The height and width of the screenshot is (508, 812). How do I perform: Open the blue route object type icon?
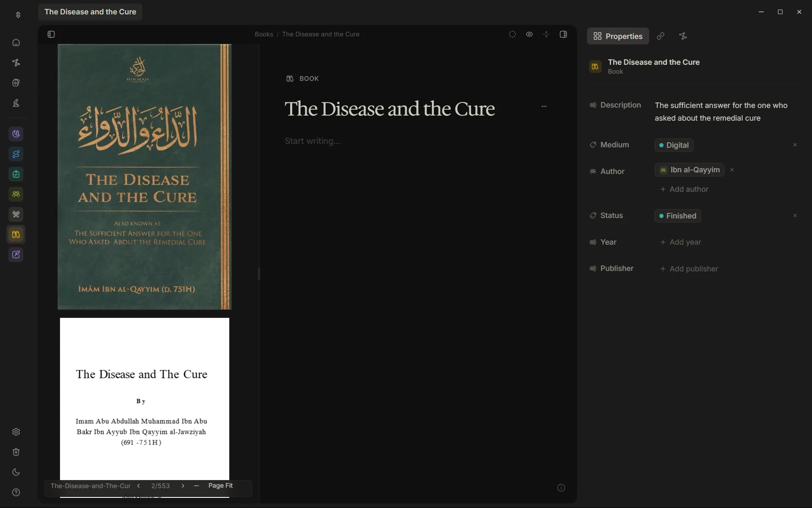tap(16, 154)
